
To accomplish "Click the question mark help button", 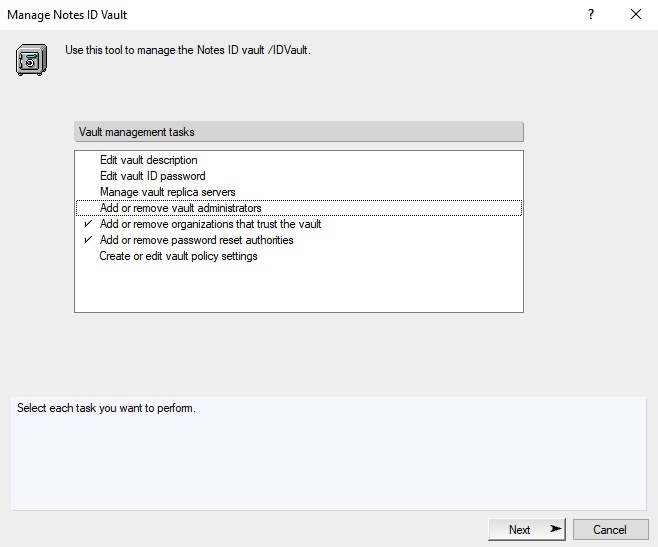I will pyautogui.click(x=591, y=15).
